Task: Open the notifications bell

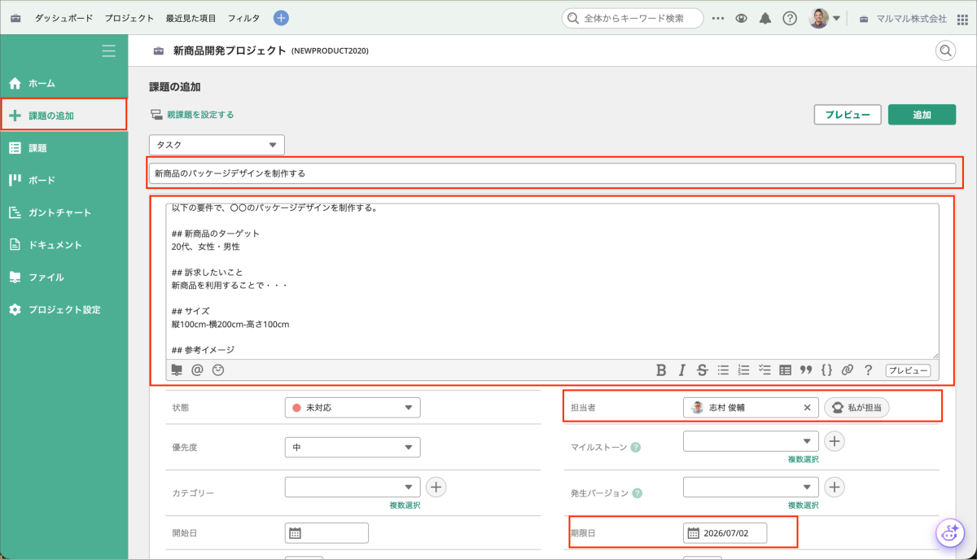Action: click(765, 18)
